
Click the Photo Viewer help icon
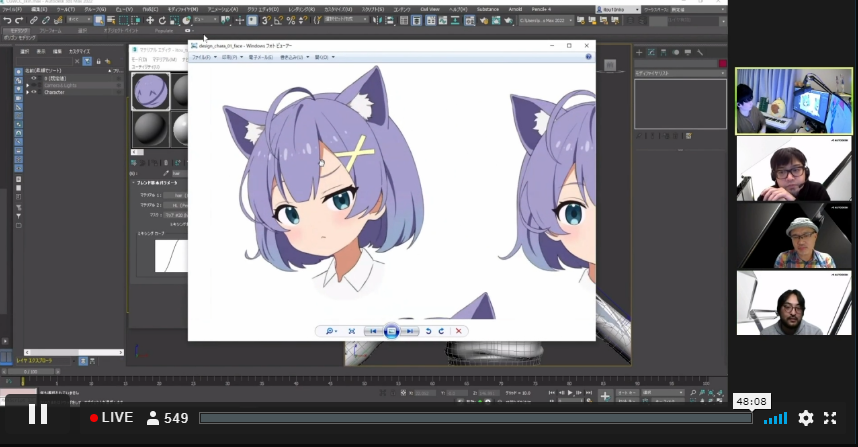click(588, 57)
